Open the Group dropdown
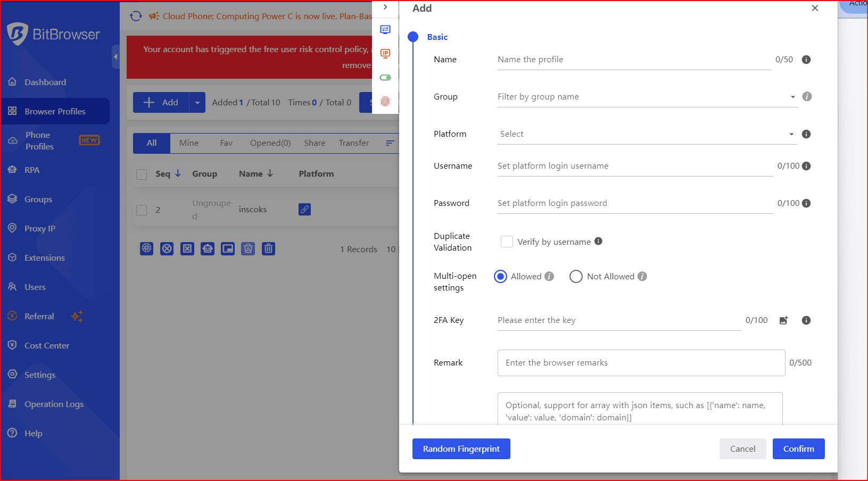The height and width of the screenshot is (481, 868). 647,97
